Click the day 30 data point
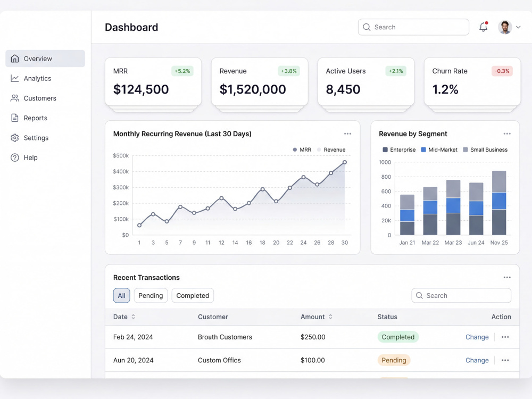Image resolution: width=532 pixels, height=399 pixels. click(344, 162)
